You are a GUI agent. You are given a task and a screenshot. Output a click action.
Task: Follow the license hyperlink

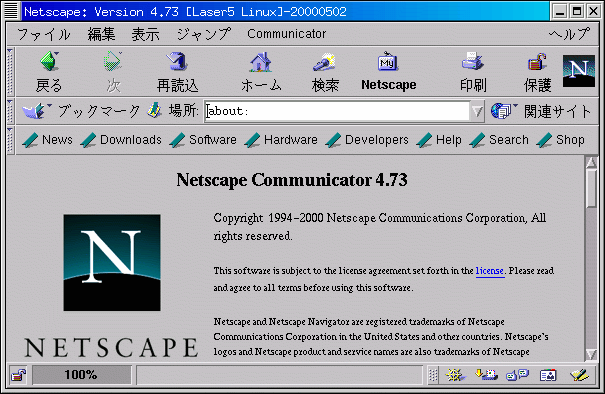[x=490, y=271]
